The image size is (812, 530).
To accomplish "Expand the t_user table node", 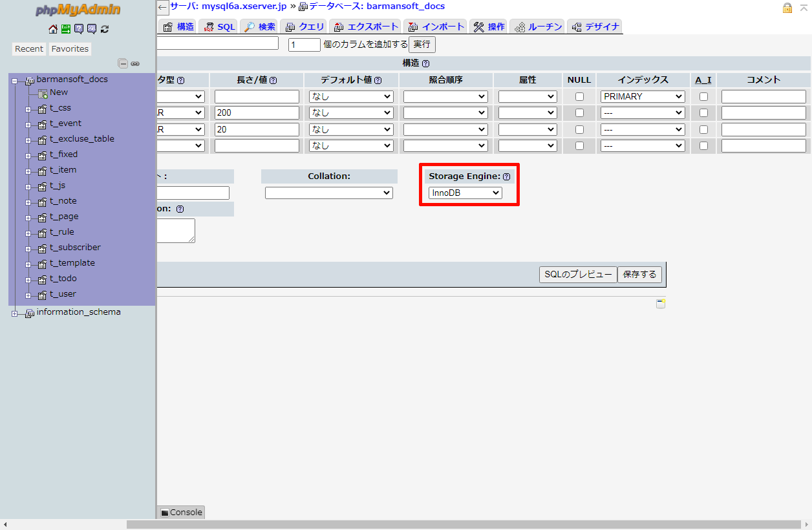I will point(28,295).
